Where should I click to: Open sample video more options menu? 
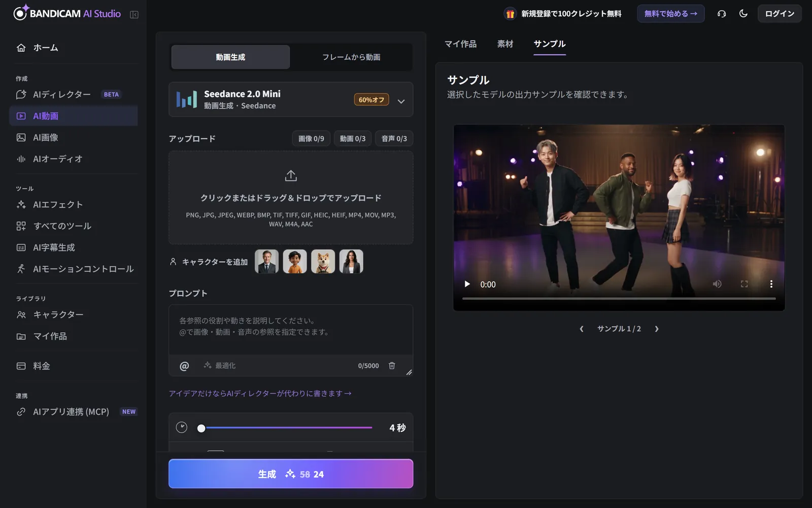click(771, 284)
